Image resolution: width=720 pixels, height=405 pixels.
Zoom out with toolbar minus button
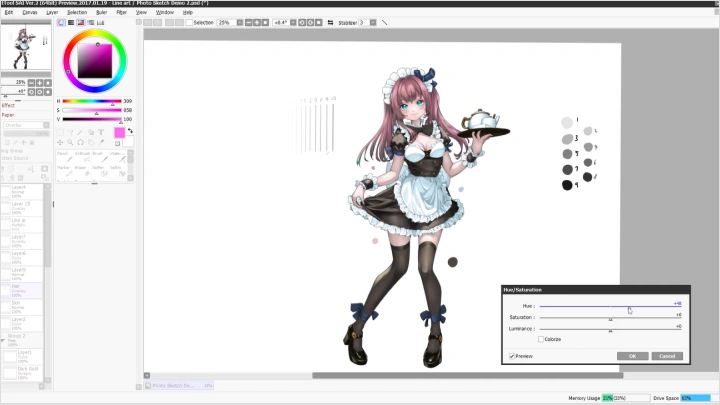(248, 22)
